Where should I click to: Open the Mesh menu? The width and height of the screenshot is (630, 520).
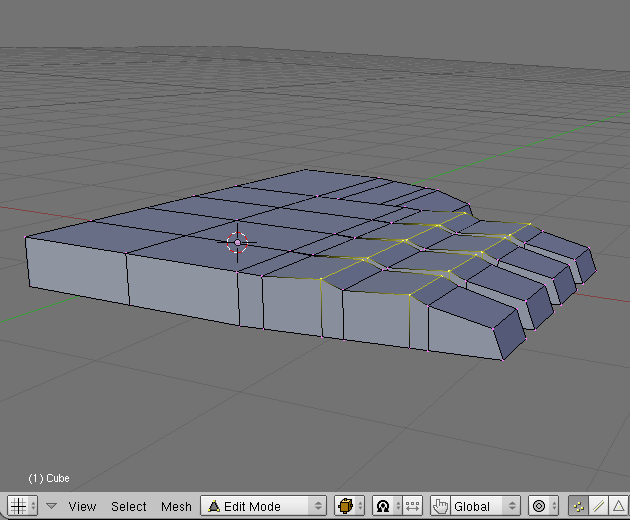(176, 506)
